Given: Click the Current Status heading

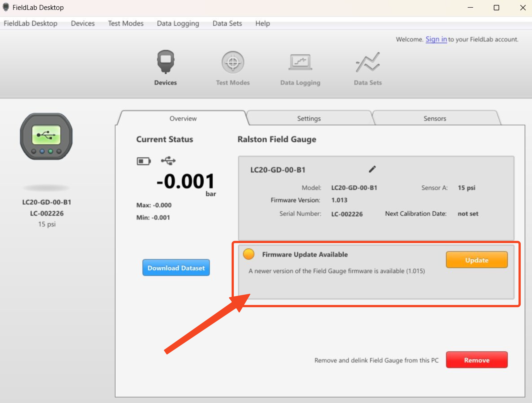Looking at the screenshot, I should pyautogui.click(x=165, y=139).
